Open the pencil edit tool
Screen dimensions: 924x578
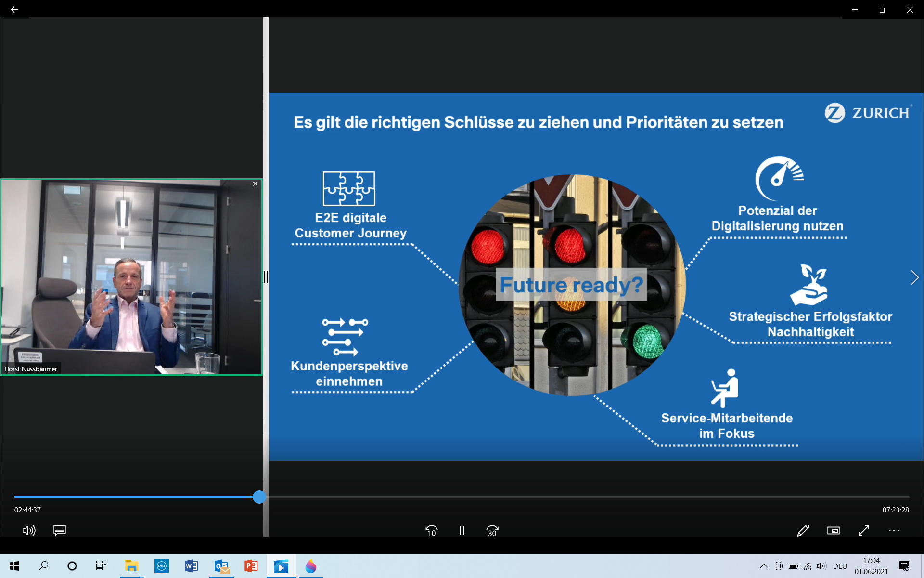tap(803, 530)
